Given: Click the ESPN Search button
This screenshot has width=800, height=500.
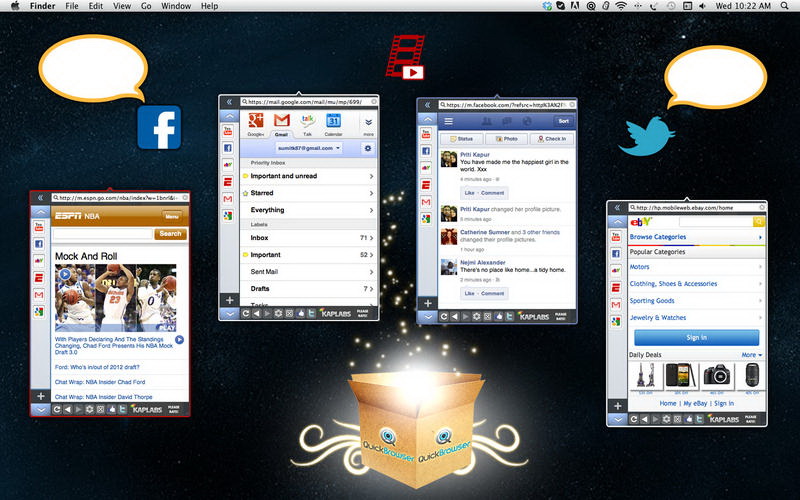Looking at the screenshot, I should [x=171, y=234].
